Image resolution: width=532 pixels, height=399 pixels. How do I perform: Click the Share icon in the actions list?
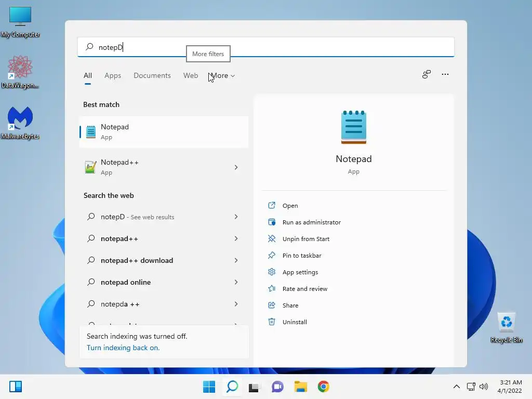[272, 305]
